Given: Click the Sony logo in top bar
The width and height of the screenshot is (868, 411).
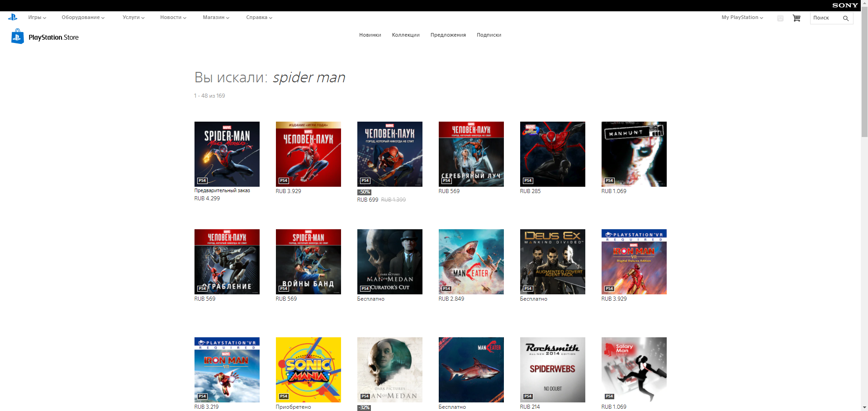Looking at the screenshot, I should click(845, 5).
